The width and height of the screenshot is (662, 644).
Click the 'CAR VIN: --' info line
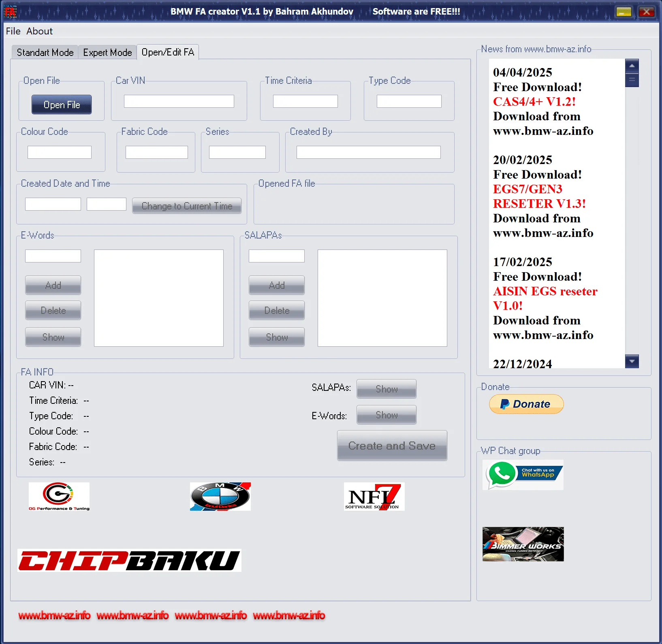pos(51,385)
